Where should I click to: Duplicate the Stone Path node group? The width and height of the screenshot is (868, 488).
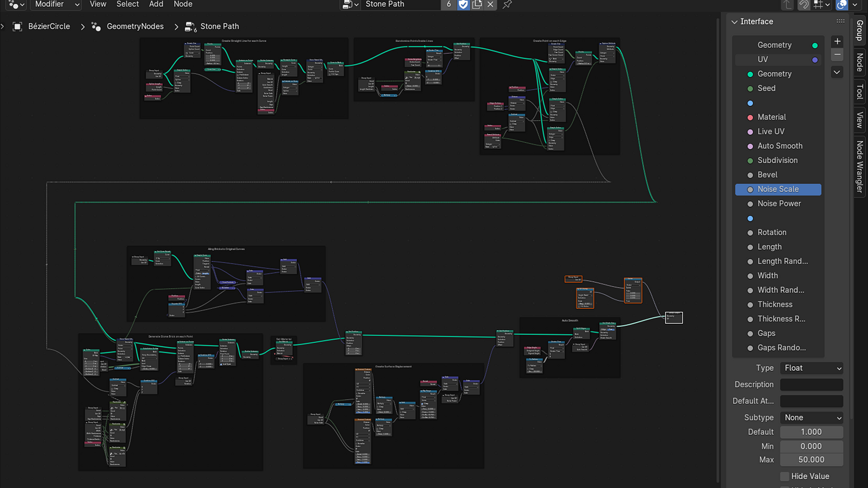pos(477,5)
